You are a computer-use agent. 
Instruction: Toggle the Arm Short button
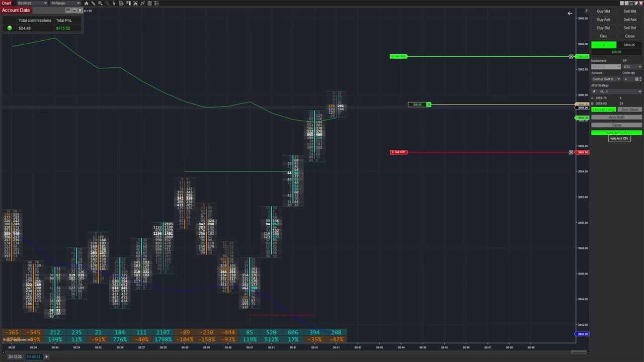click(629, 109)
